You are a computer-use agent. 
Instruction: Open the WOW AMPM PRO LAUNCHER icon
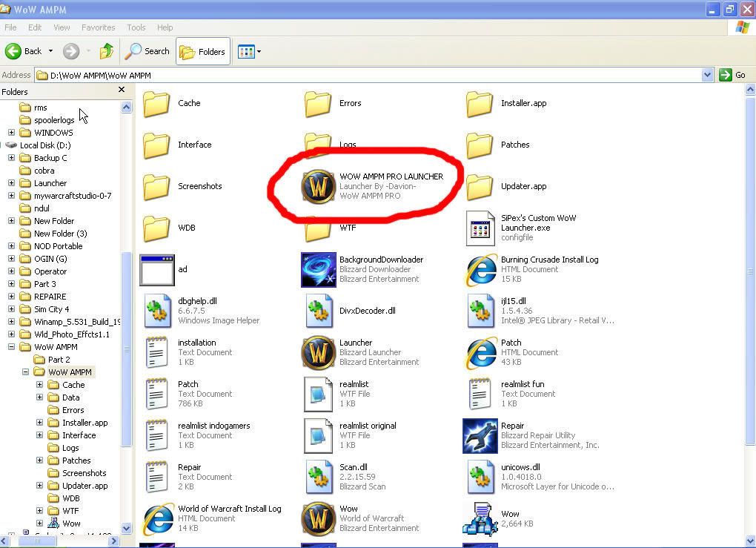[x=318, y=187]
